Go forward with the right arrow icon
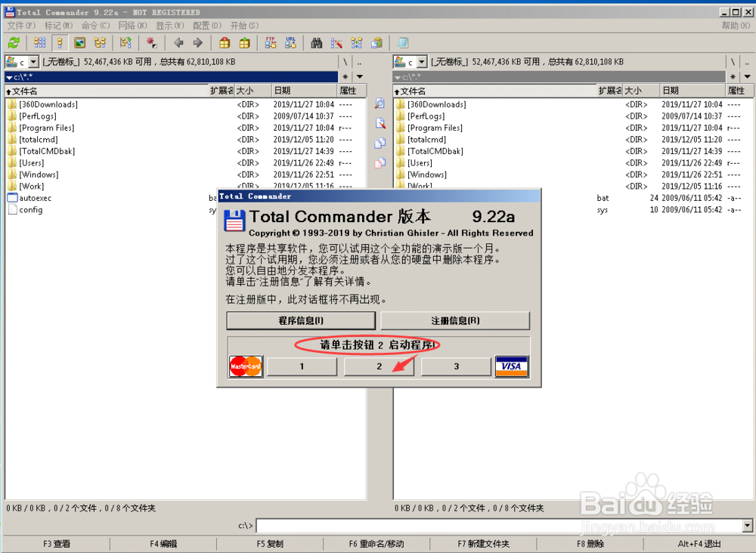This screenshot has height=553, width=756. [197, 43]
